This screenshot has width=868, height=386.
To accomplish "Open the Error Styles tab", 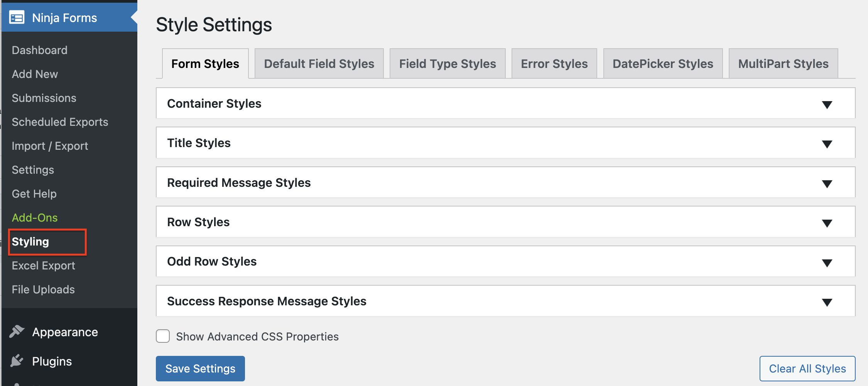I will [x=554, y=63].
